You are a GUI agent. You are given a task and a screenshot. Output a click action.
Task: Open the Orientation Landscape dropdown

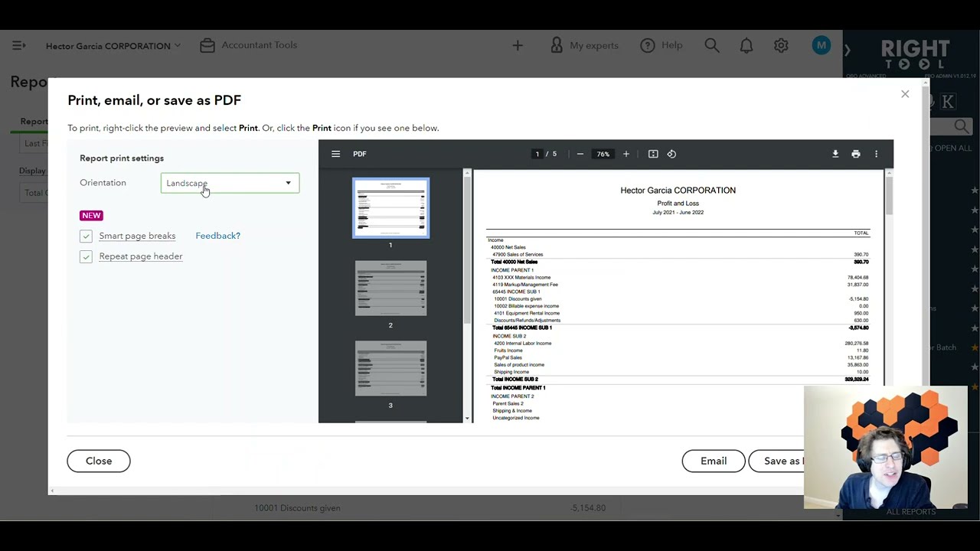click(x=230, y=183)
